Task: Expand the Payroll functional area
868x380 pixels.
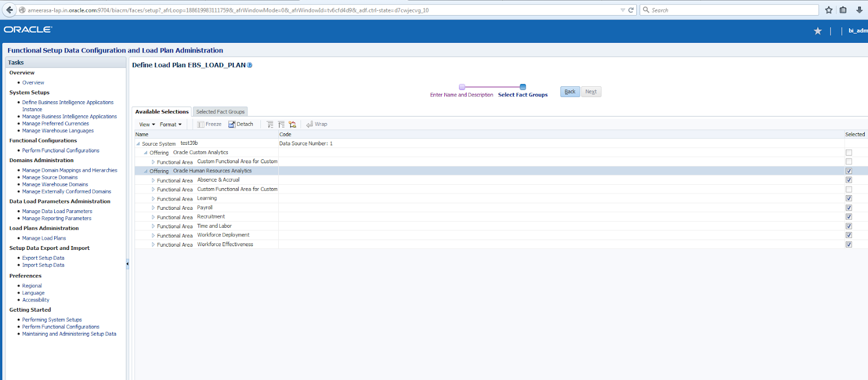Action: [154, 208]
